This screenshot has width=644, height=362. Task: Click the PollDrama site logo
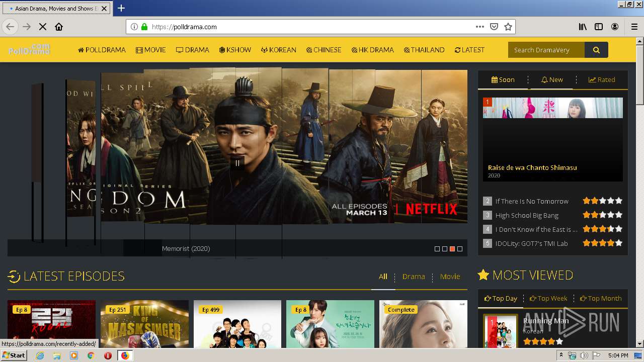[x=29, y=50]
